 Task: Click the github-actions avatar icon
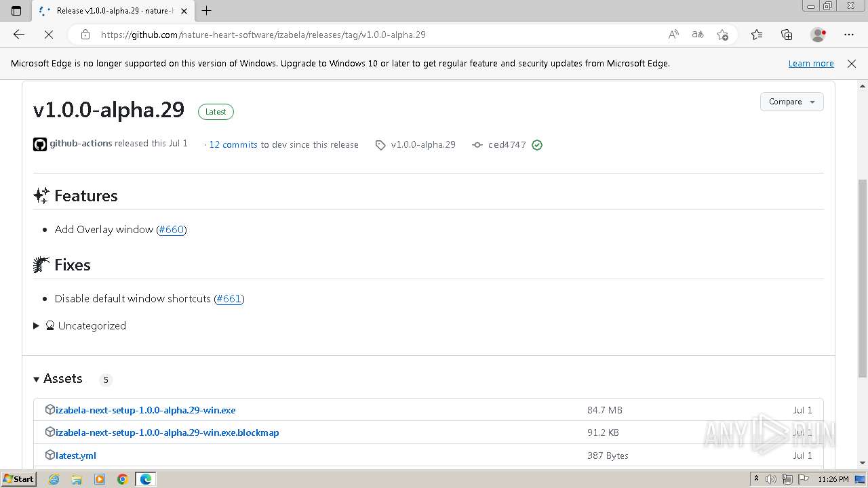tap(40, 144)
